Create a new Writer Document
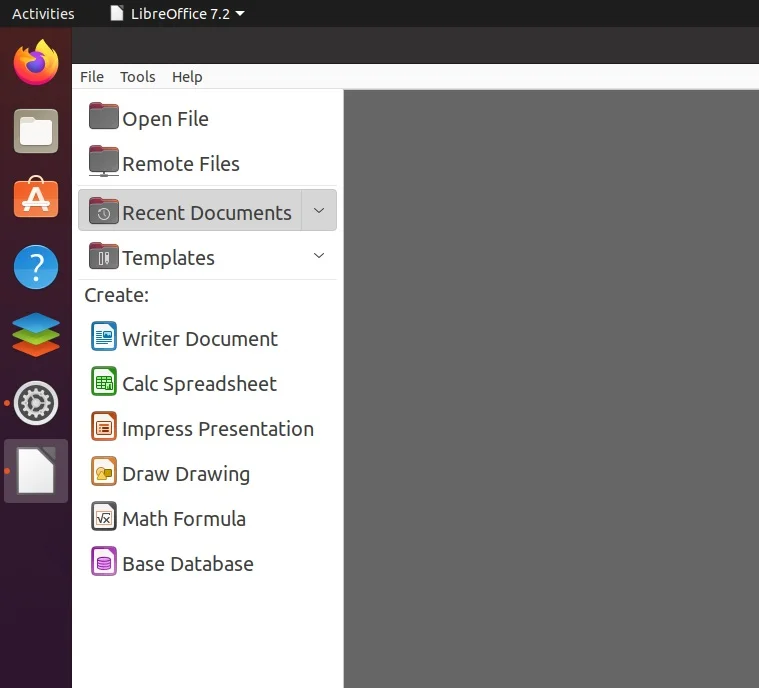The width and height of the screenshot is (759, 688). (x=199, y=339)
